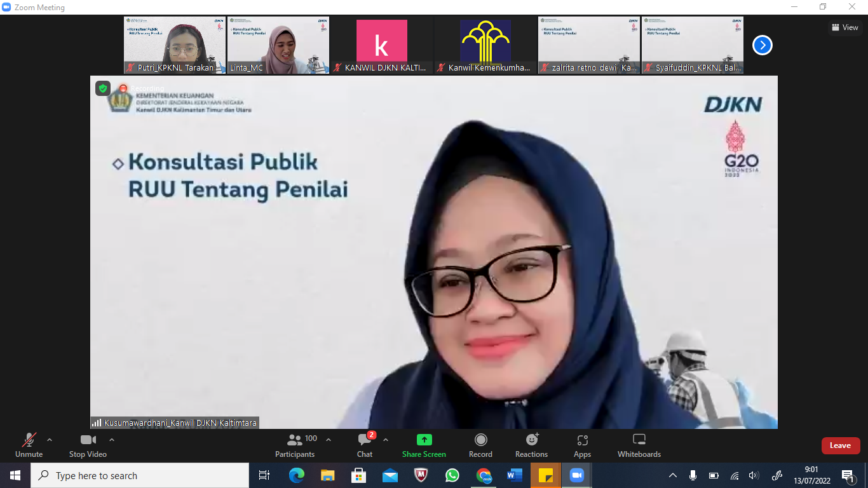Viewport: 868px width, 488px height.
Task: Toggle Windows taskbar volume icon
Action: 754,475
